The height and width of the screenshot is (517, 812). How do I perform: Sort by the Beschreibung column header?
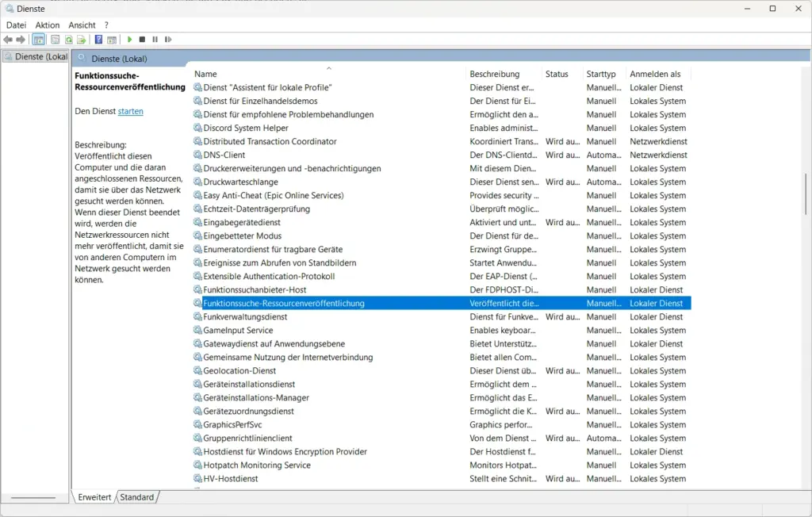[x=504, y=74]
